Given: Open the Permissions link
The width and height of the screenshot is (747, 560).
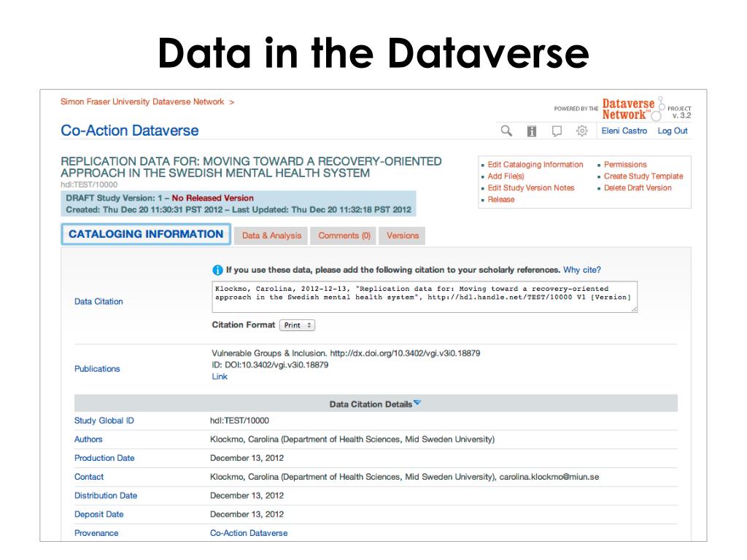Looking at the screenshot, I should point(625,165).
